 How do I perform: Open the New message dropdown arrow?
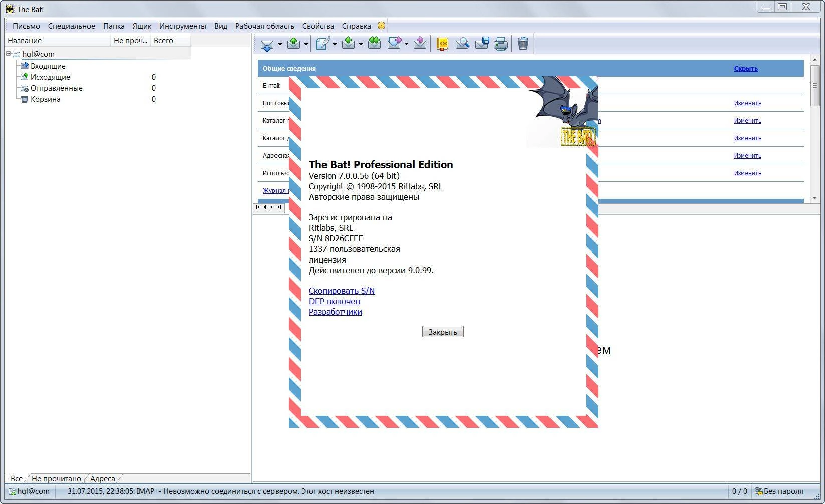click(335, 44)
